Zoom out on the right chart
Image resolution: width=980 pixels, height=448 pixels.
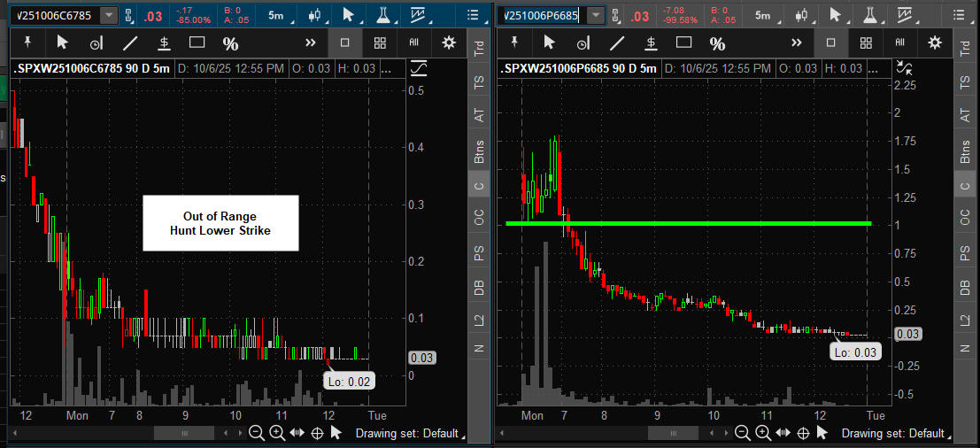tap(742, 432)
